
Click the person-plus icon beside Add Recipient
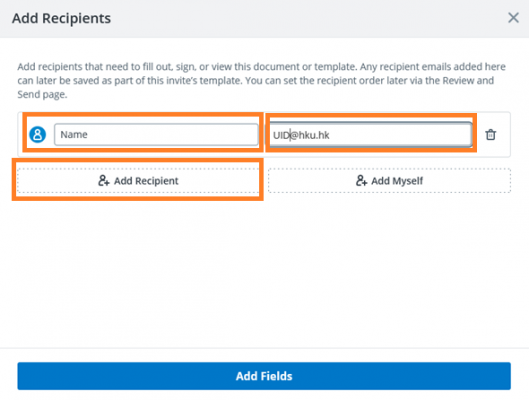click(104, 180)
